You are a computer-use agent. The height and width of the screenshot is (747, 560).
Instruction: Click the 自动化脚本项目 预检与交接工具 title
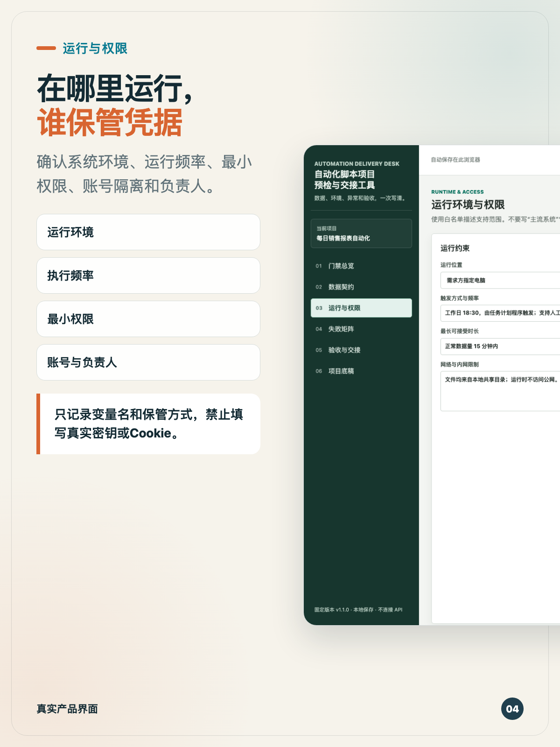tap(345, 180)
